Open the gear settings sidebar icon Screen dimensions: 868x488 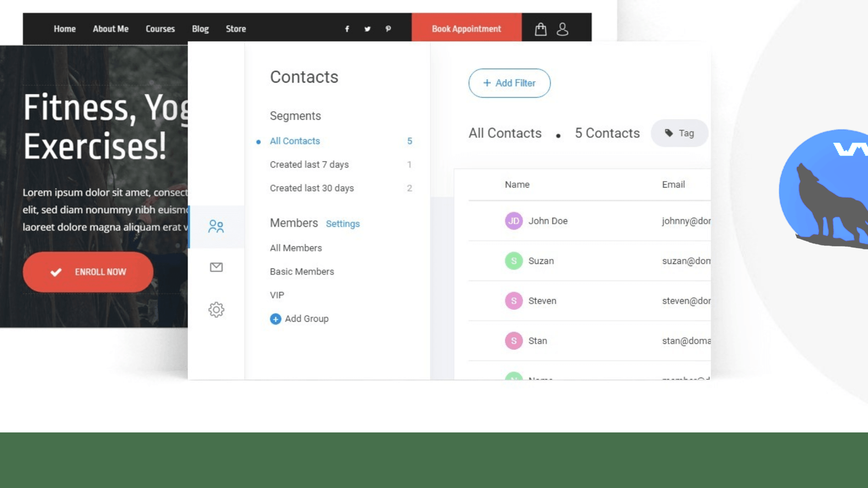[216, 310]
